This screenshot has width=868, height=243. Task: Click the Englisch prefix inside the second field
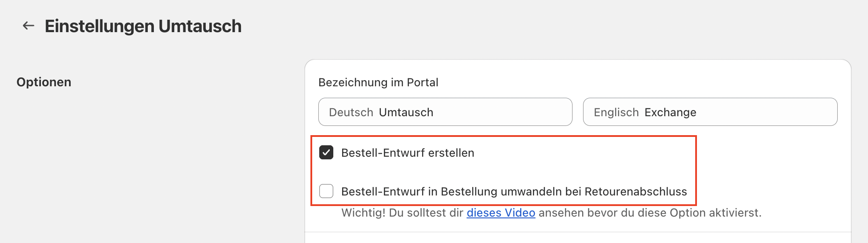coord(616,113)
